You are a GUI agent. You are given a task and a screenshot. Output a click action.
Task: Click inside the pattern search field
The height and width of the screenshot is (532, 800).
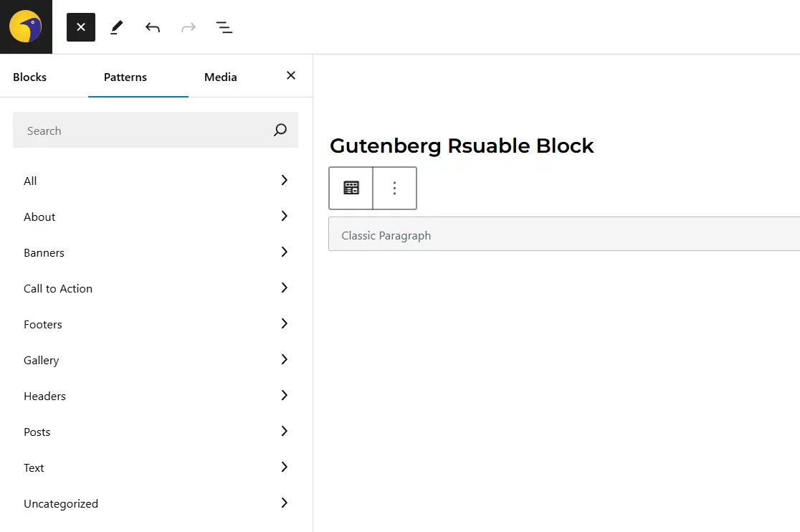[143, 130]
